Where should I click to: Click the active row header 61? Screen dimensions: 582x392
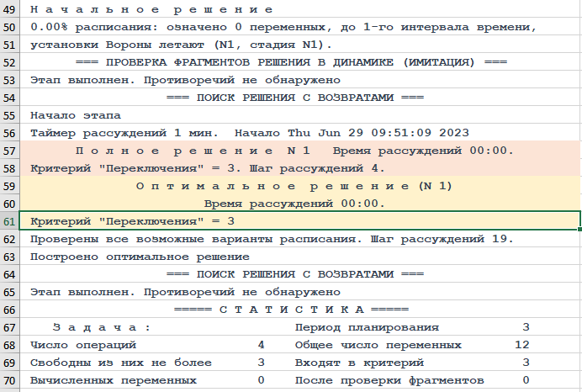pyautogui.click(x=10, y=221)
